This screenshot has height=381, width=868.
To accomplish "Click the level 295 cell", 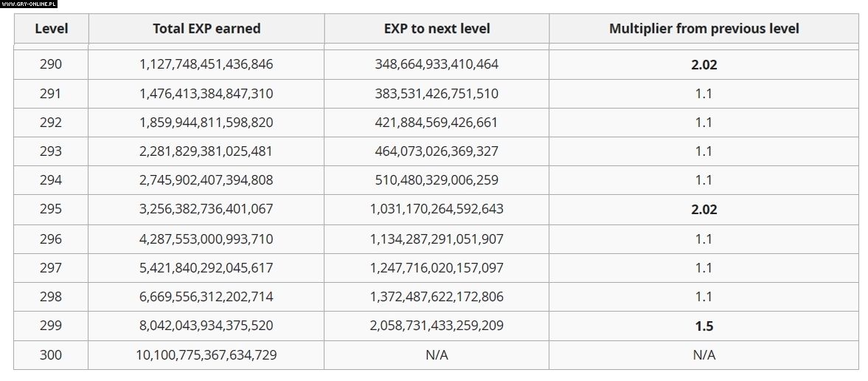I will click(51, 209).
